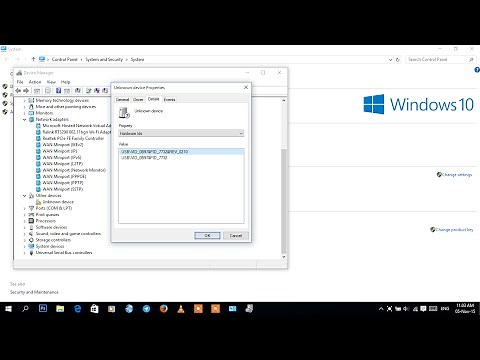Open Photoshop from the taskbar

click(43, 308)
